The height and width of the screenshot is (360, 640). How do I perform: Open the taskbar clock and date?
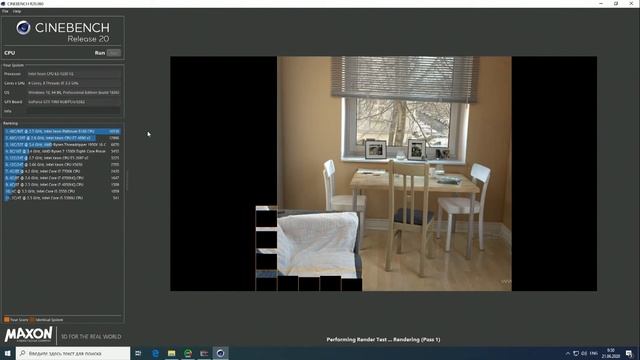(611, 353)
